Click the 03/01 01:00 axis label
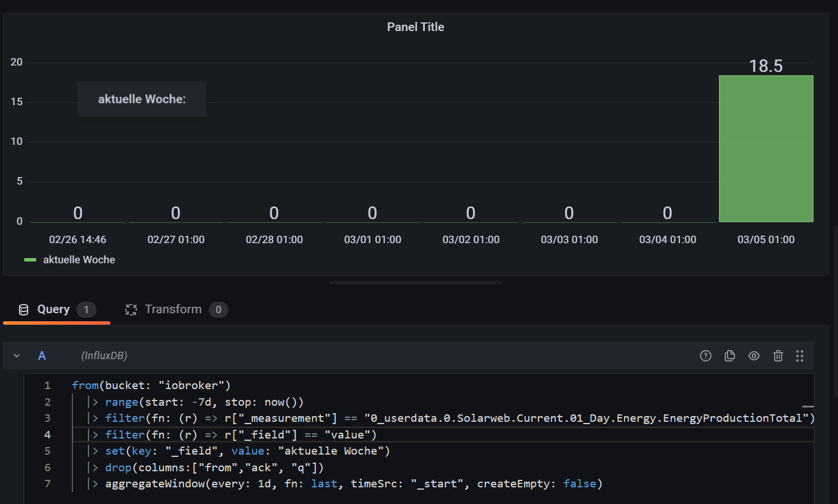Image resolution: width=838 pixels, height=504 pixels. pos(373,240)
